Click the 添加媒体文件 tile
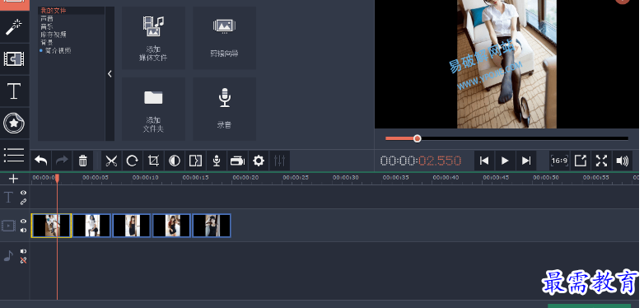 [x=153, y=38]
